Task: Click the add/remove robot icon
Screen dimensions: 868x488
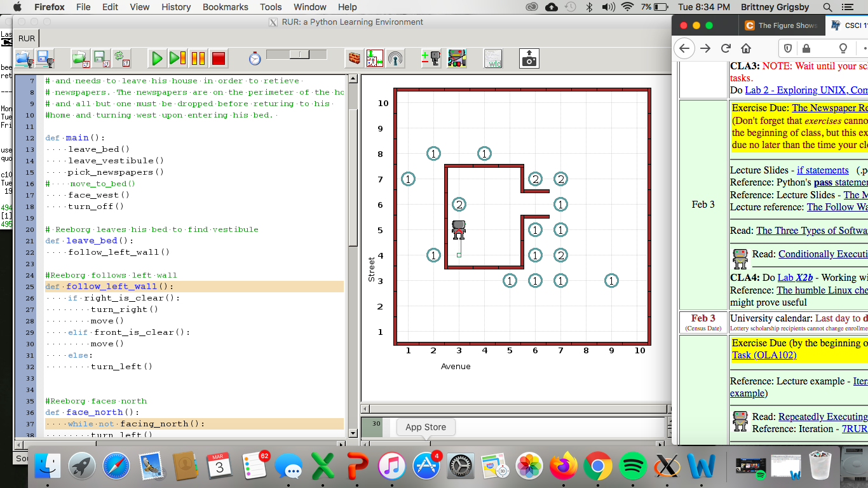Action: [431, 58]
